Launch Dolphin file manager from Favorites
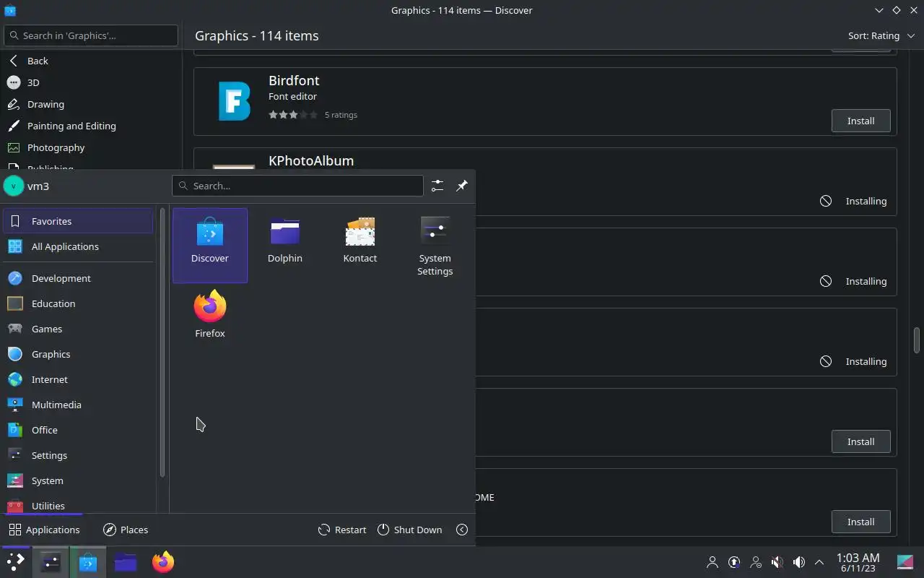This screenshot has height=578, width=924. (285, 245)
